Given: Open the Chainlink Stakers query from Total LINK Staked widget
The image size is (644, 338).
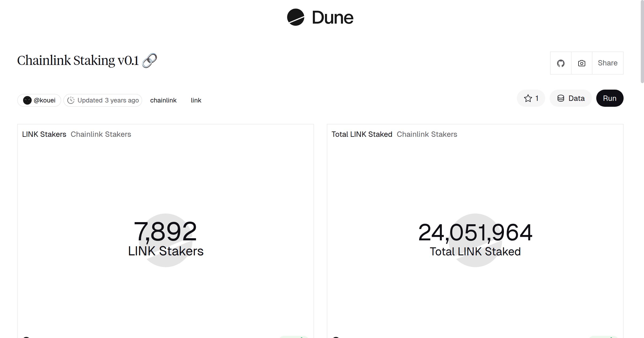Looking at the screenshot, I should [x=427, y=134].
